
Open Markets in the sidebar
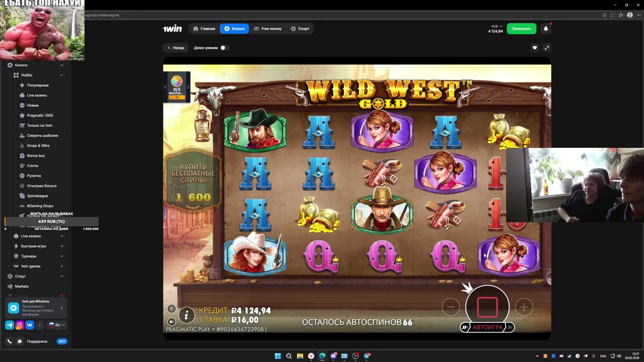click(22, 286)
